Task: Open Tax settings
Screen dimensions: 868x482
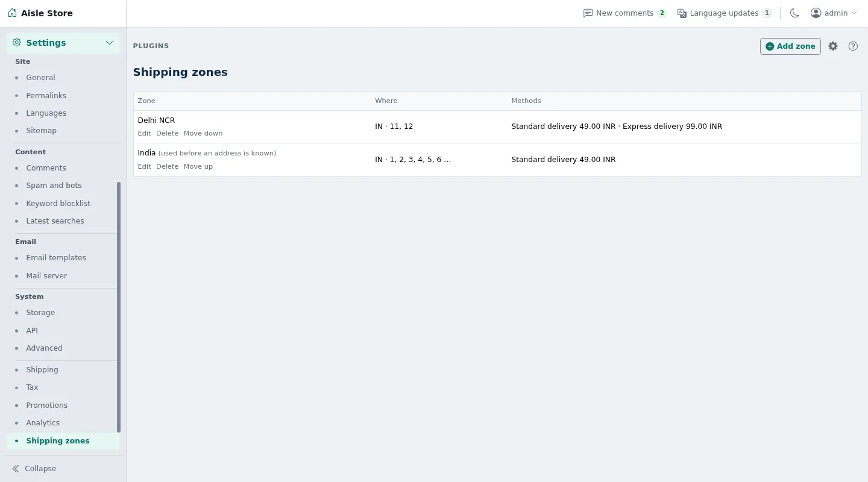Action: coord(32,387)
